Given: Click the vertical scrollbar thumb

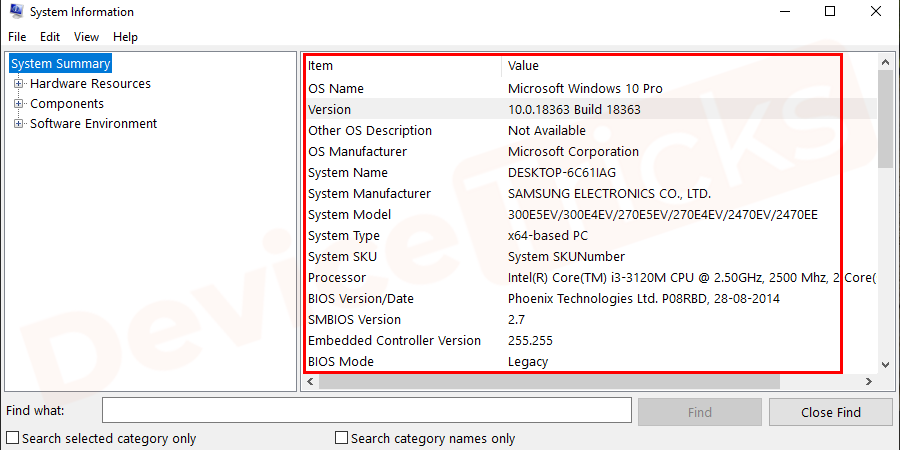Looking at the screenshot, I should tap(886, 120).
